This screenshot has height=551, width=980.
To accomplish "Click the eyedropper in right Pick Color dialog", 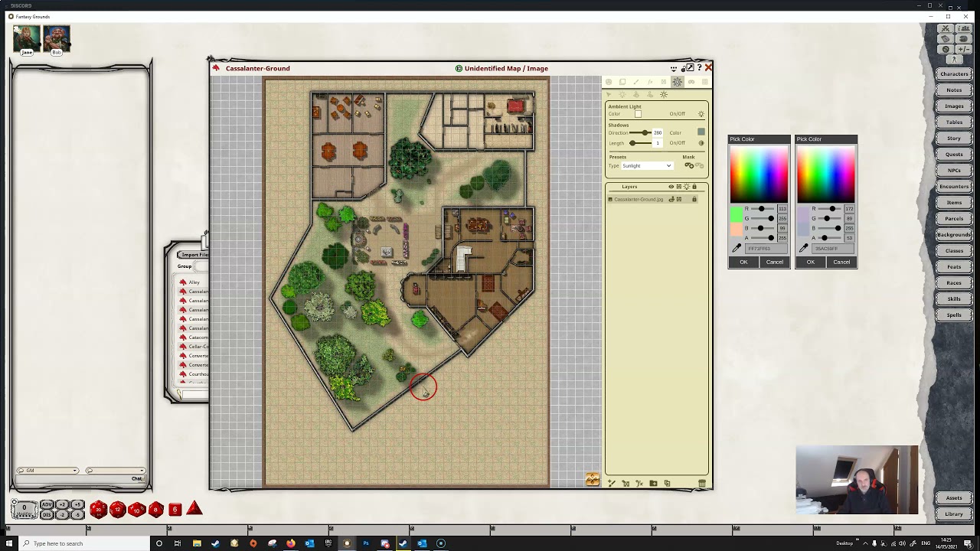I will [803, 248].
